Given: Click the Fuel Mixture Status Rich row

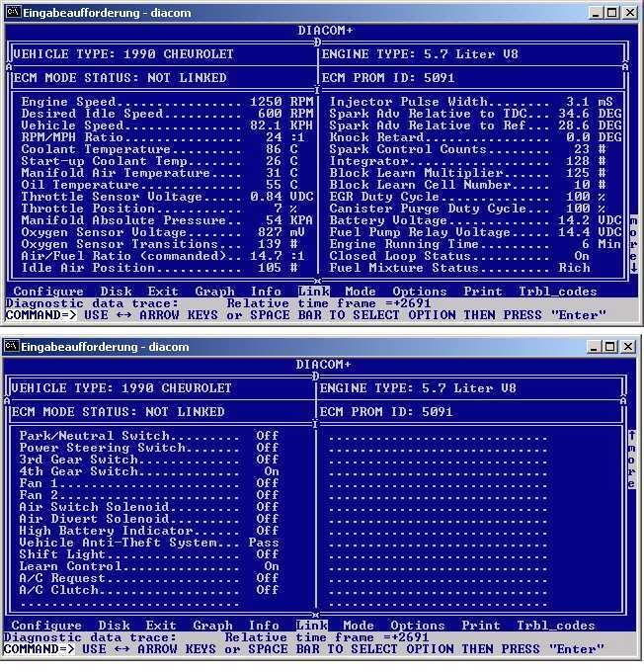Looking at the screenshot, I should point(459,268).
